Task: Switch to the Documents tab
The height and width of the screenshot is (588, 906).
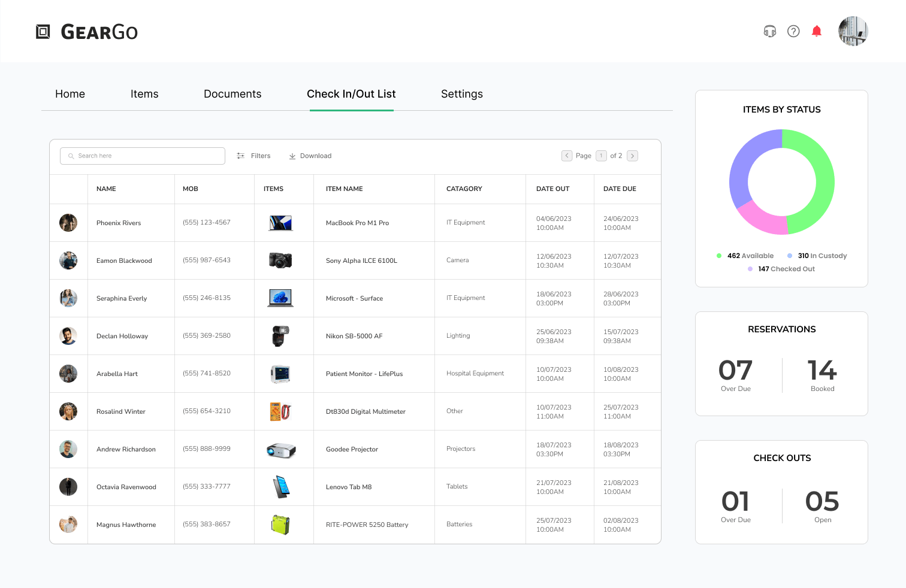Action: click(x=232, y=94)
